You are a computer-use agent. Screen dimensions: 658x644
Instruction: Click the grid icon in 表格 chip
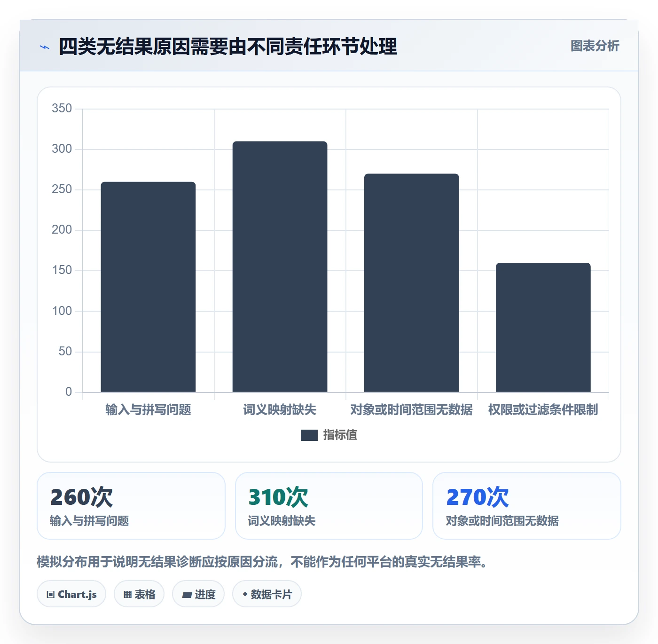127,595
